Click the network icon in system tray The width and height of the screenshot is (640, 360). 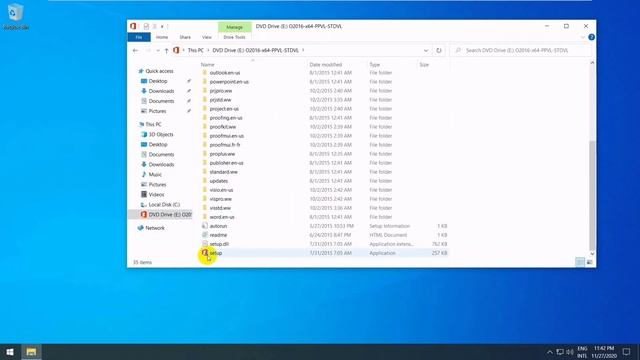[x=560, y=352]
